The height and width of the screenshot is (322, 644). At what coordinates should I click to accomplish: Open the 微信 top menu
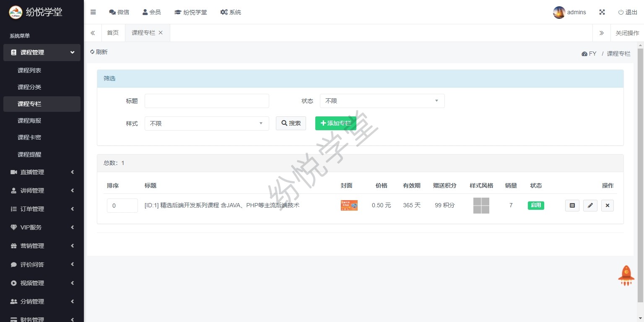119,12
